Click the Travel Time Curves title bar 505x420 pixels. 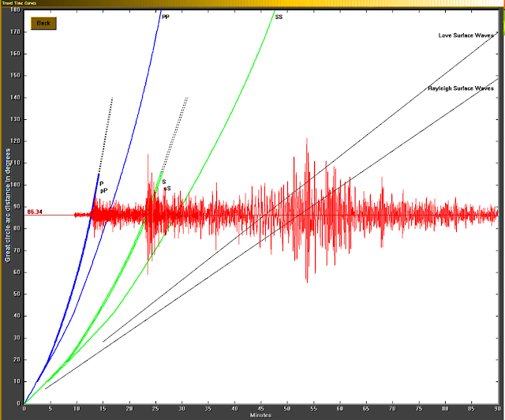(x=19, y=3)
